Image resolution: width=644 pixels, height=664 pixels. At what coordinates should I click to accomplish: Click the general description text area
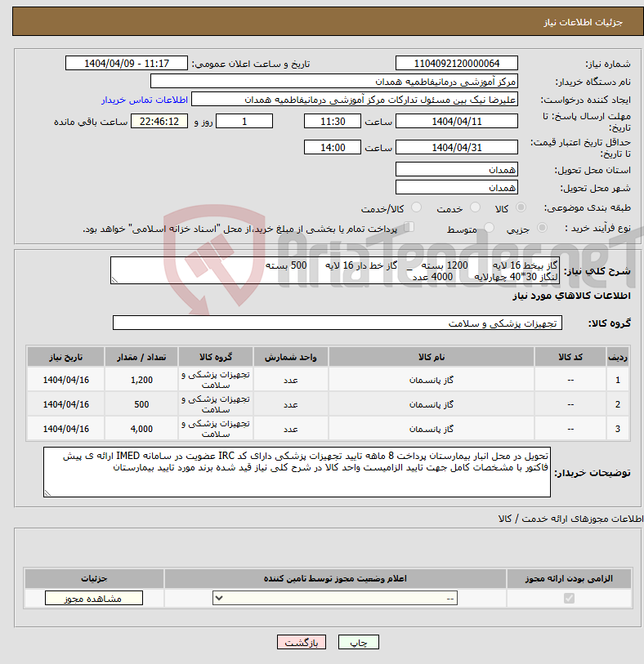335,270
